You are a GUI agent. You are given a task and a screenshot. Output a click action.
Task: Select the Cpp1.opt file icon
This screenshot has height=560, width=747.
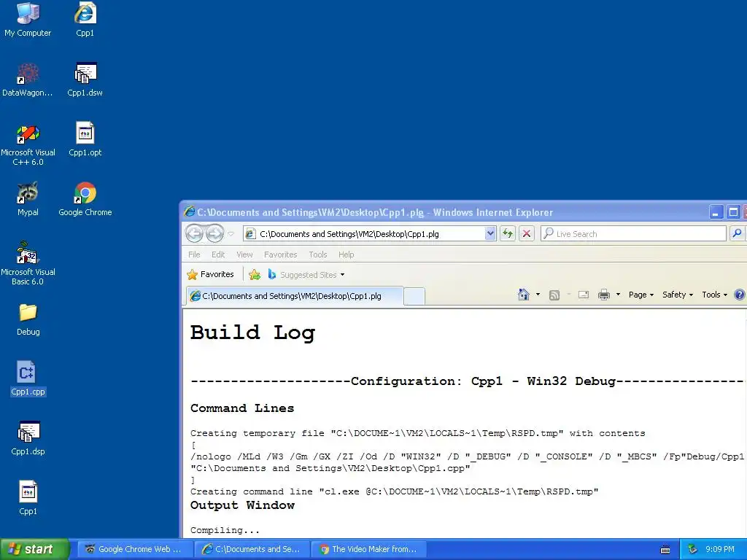pos(85,139)
